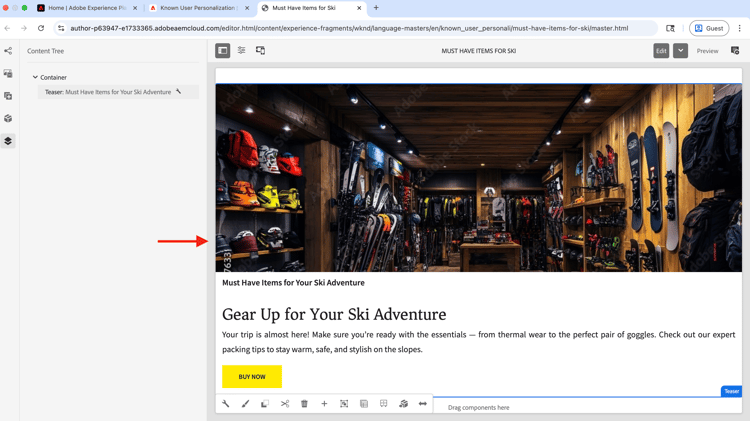Viewport: 750px width, 421px height.
Task: Open the Emulator device icon
Action: [260, 50]
